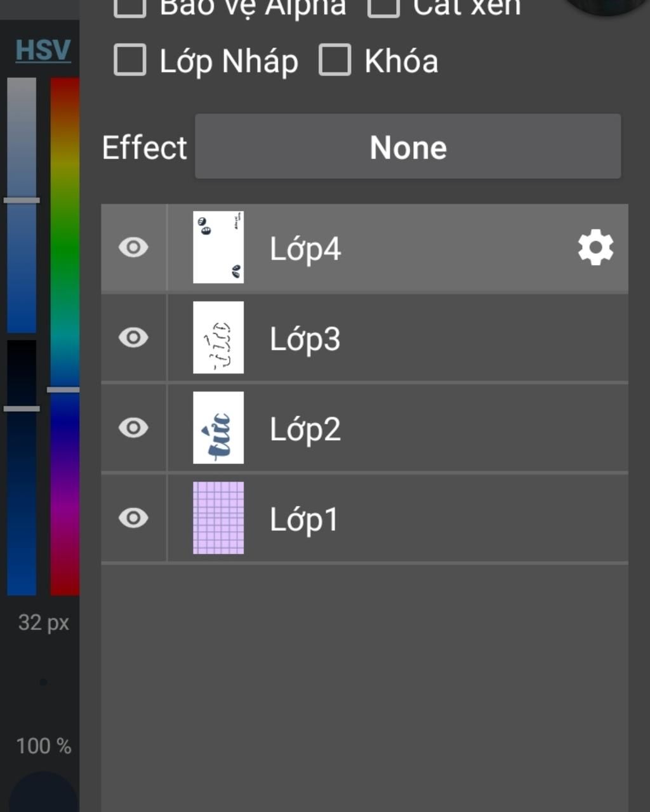This screenshot has height=812, width=650.
Task: Switch color mode via HSV link
Action: tap(43, 49)
